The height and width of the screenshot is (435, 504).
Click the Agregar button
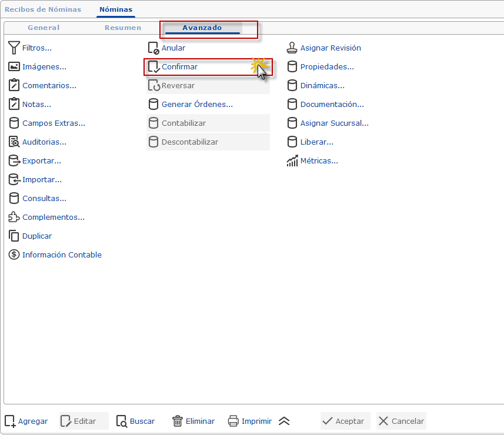(26, 421)
